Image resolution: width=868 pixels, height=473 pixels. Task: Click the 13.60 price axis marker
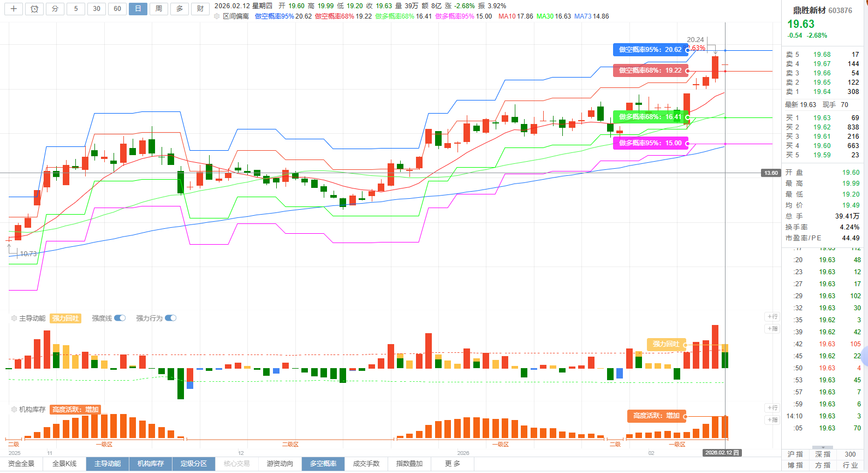tap(771, 173)
